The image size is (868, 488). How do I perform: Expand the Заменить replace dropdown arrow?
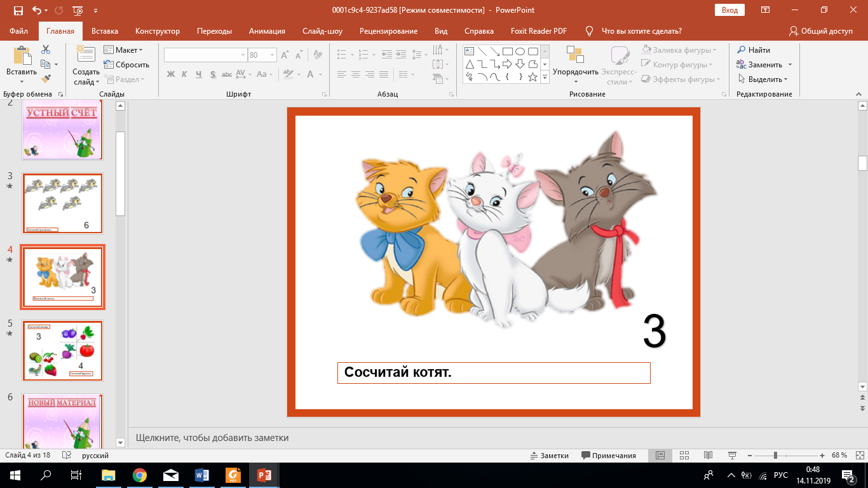click(790, 65)
